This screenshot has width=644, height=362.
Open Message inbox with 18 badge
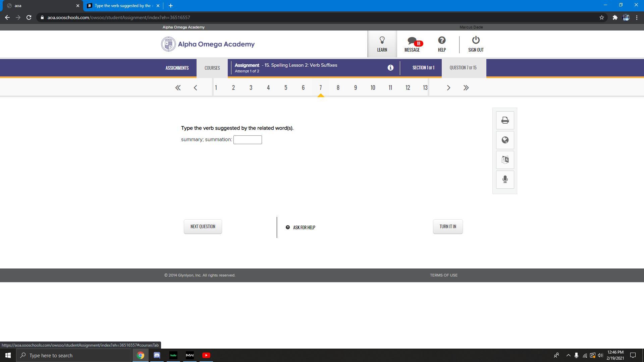412,44
